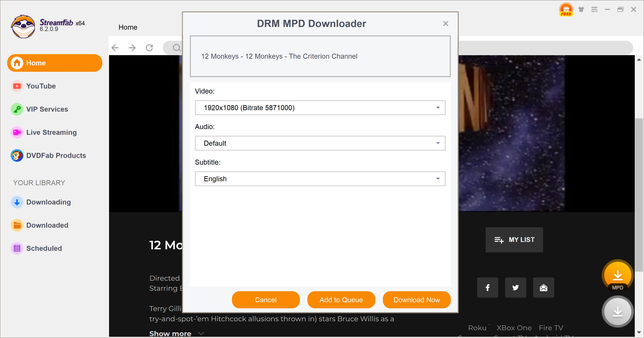This screenshot has height=338, width=644.
Task: Open DVDFab Products section
Action: click(56, 155)
